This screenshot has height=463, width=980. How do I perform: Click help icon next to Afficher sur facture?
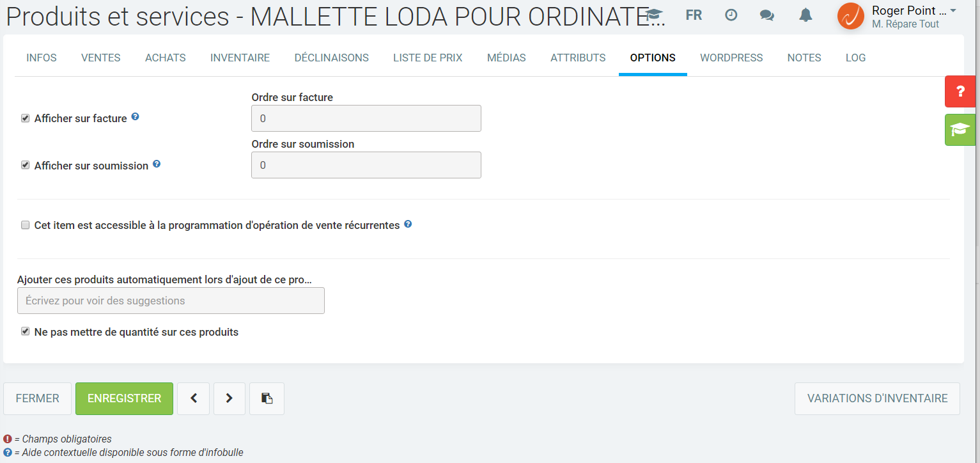point(135,117)
